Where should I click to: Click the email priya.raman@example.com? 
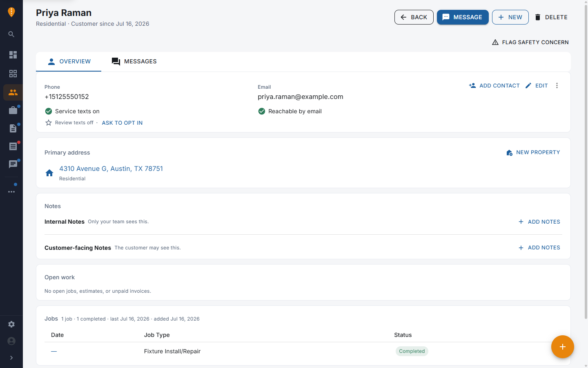tap(301, 97)
